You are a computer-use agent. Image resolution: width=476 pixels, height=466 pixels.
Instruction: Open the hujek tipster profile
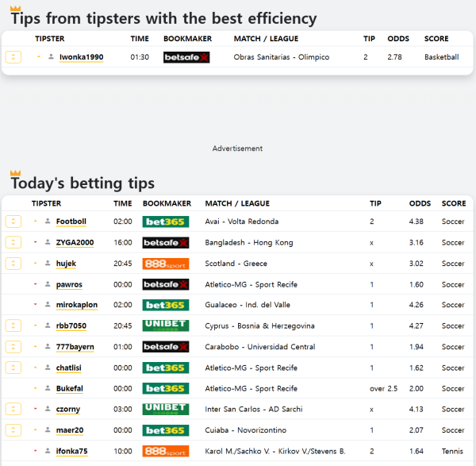(66, 264)
